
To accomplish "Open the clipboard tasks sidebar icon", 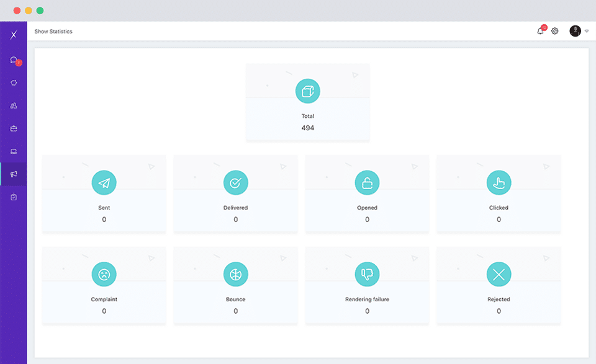I will [14, 197].
